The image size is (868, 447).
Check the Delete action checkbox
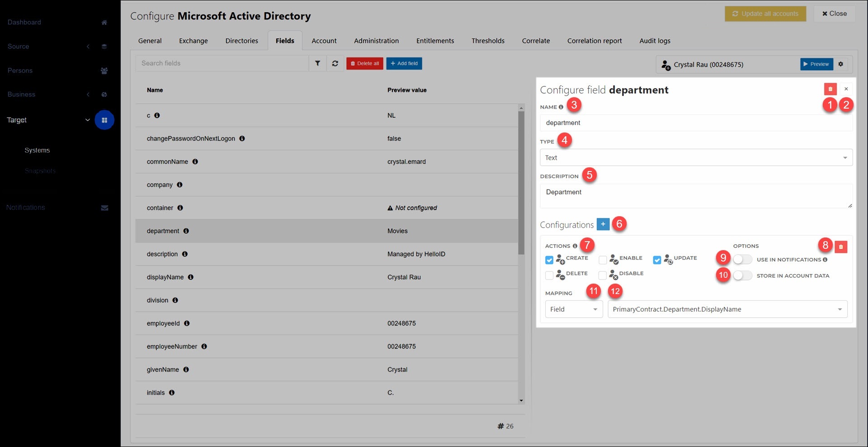pos(549,276)
